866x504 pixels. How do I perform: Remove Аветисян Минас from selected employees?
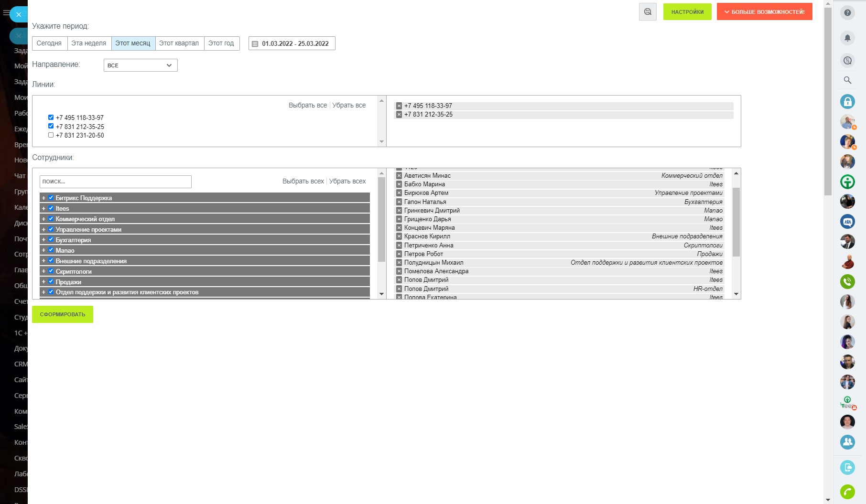pyautogui.click(x=399, y=176)
